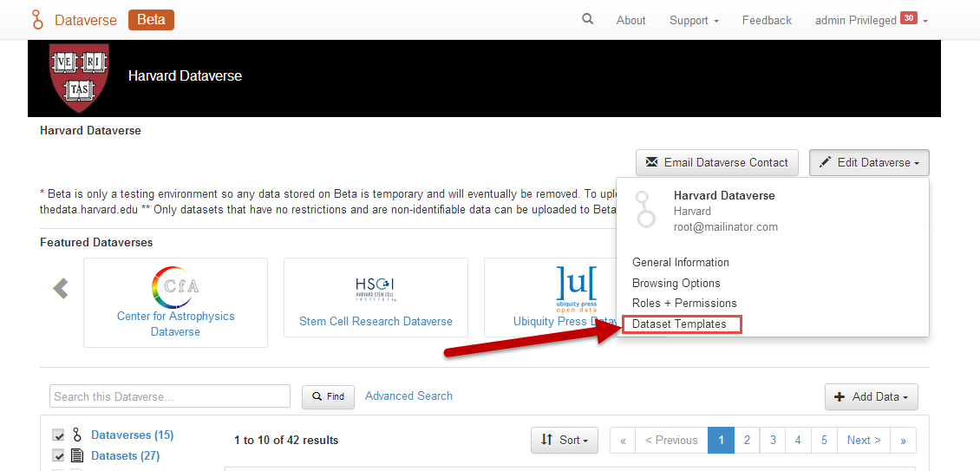This screenshot has height=471, width=980.
Task: Open the search magnifier in the navbar
Action: click(587, 19)
